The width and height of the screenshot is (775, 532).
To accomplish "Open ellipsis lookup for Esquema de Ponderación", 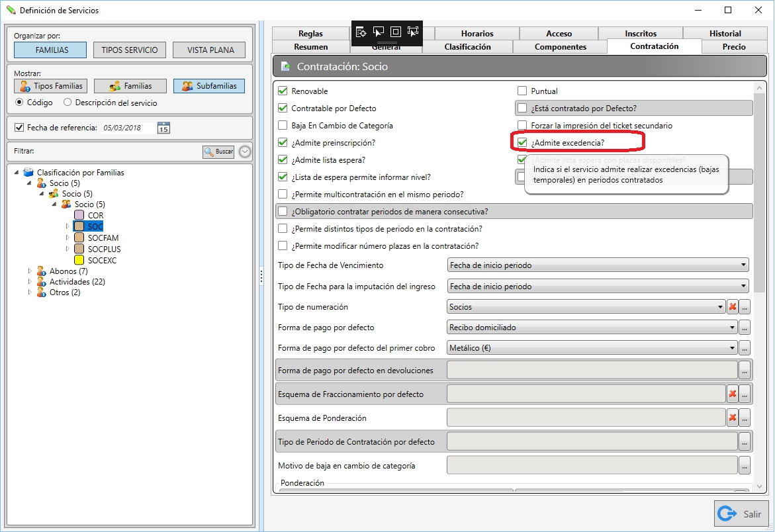I will (x=745, y=418).
